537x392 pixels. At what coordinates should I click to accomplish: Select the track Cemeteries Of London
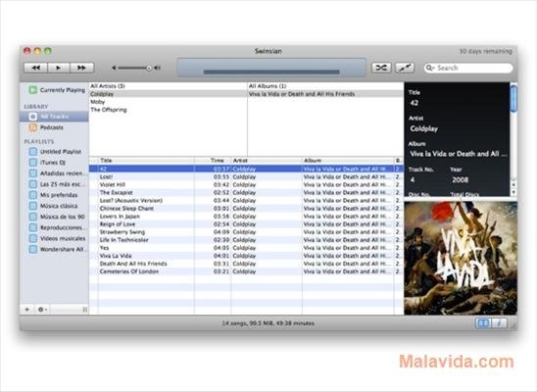pyautogui.click(x=246, y=271)
